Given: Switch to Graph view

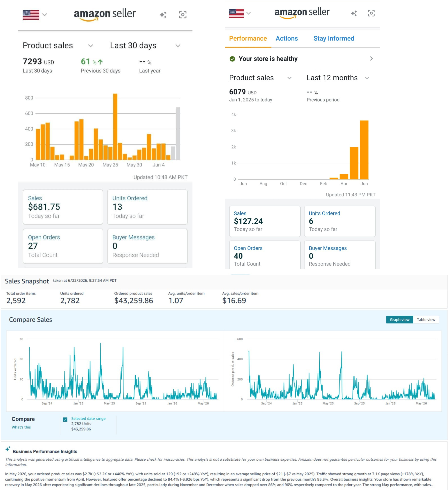Looking at the screenshot, I should click(399, 320).
